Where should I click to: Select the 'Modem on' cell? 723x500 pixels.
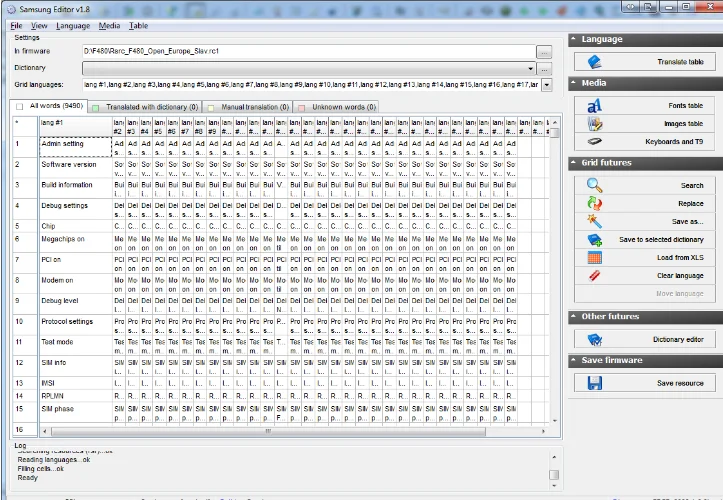coord(76,284)
